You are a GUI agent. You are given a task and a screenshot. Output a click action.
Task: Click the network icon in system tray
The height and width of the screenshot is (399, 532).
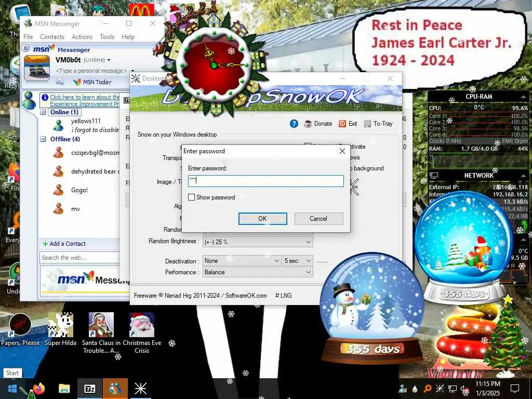pyautogui.click(x=453, y=389)
